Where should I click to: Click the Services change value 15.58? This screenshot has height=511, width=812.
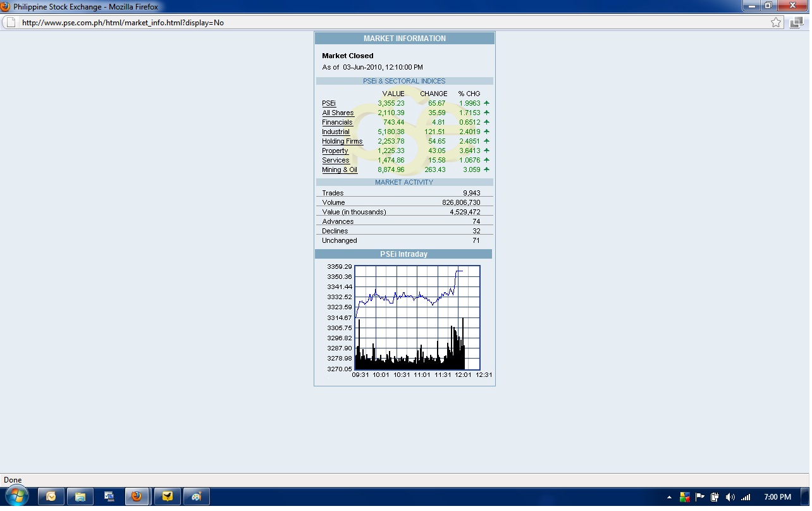(437, 161)
